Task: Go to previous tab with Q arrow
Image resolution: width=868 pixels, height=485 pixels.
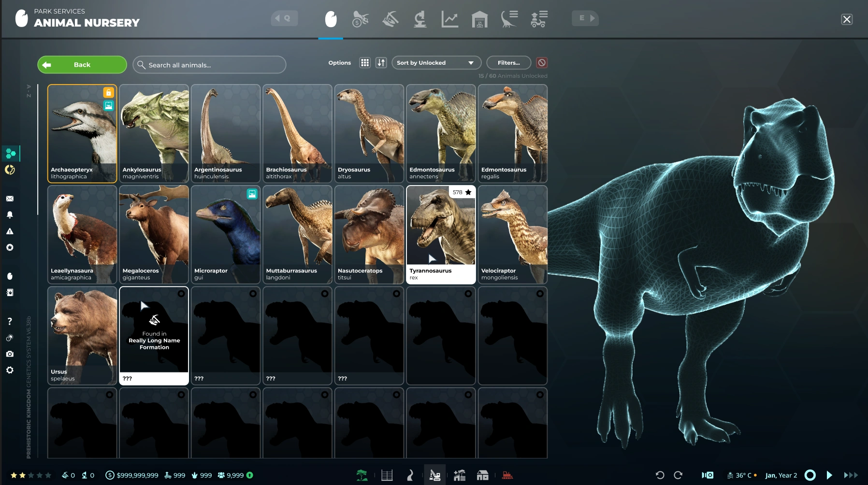Action: coord(284,18)
